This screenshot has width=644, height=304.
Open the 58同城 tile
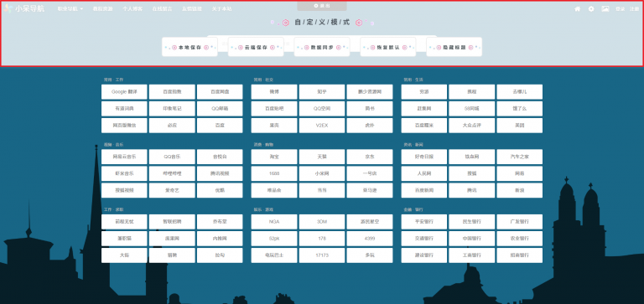click(471, 109)
